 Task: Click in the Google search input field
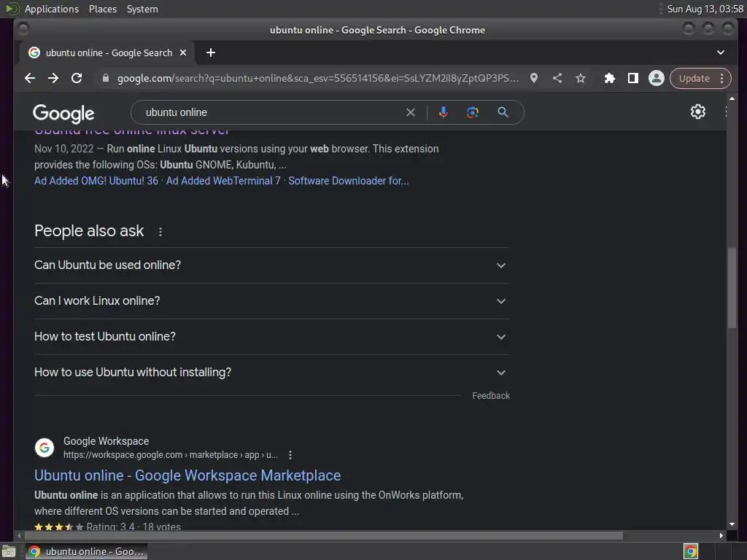coord(271,112)
